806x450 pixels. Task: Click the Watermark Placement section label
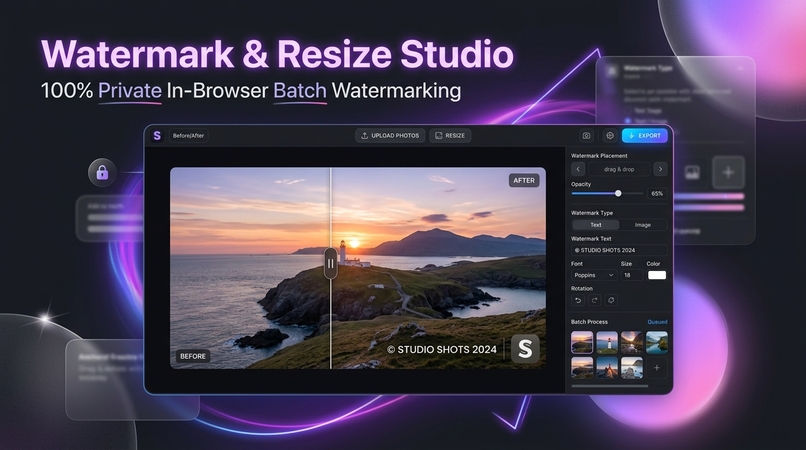tap(599, 156)
